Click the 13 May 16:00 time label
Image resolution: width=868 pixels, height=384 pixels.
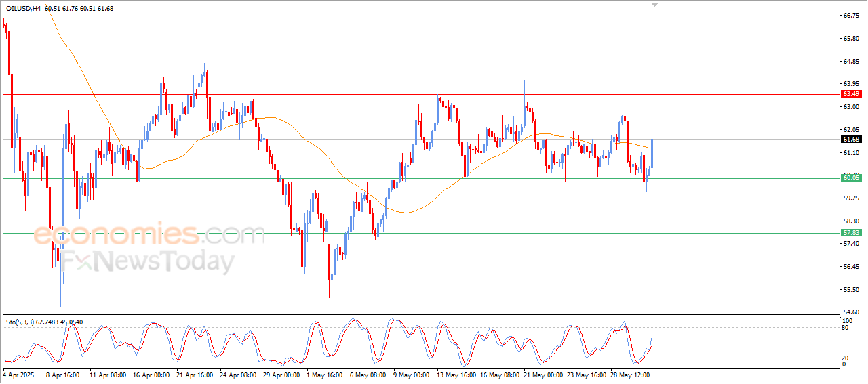456,374
